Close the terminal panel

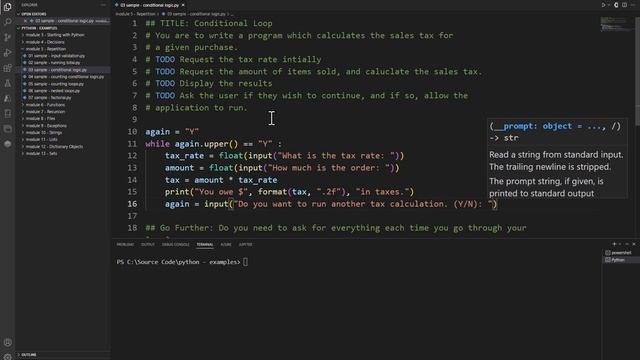[634, 244]
